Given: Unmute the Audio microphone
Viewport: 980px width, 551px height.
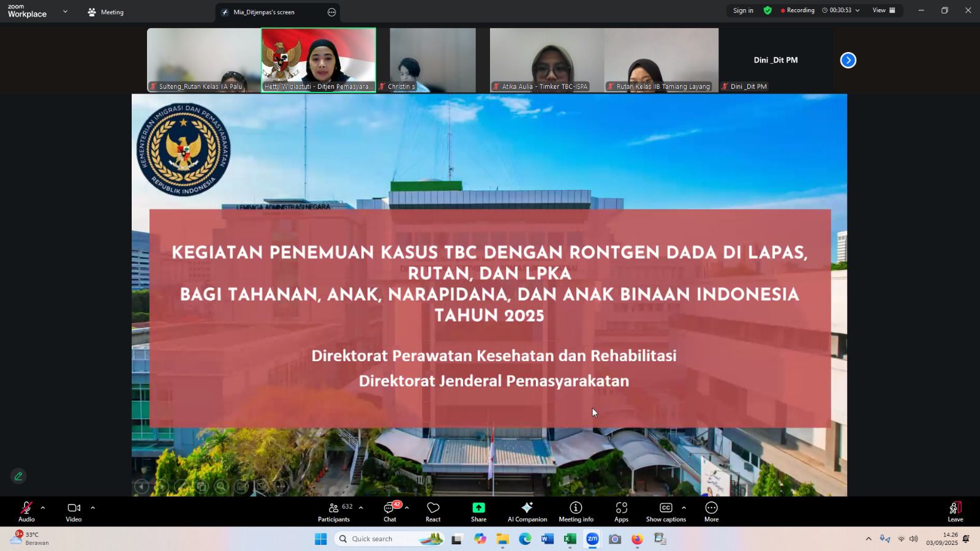Looking at the screenshot, I should [x=26, y=511].
